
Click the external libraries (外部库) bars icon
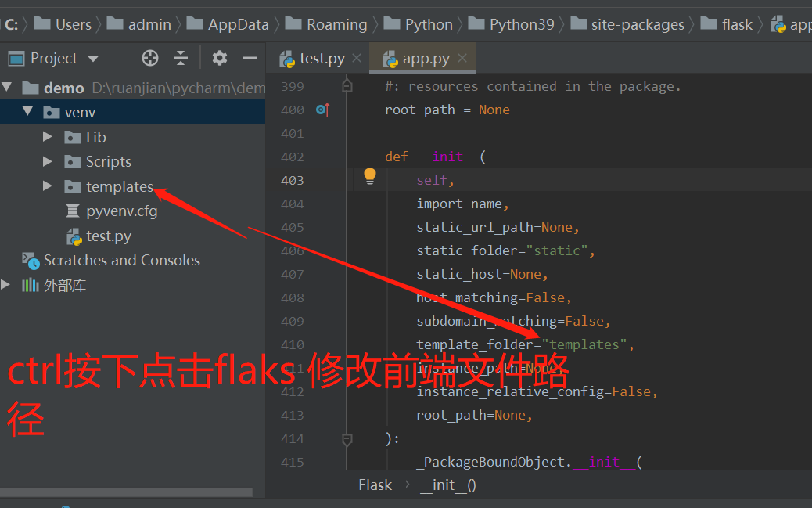tap(30, 285)
